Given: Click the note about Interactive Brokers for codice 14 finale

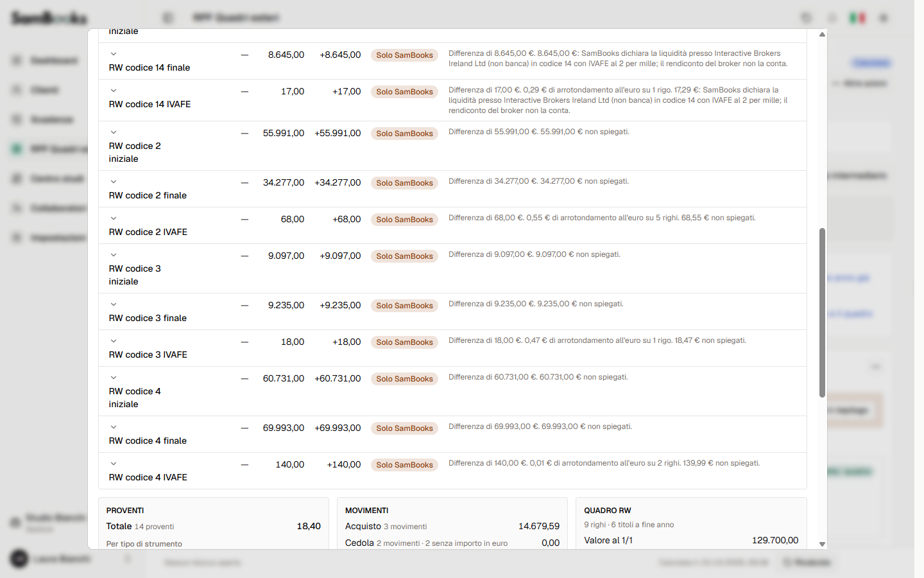Looking at the screenshot, I should (618, 58).
